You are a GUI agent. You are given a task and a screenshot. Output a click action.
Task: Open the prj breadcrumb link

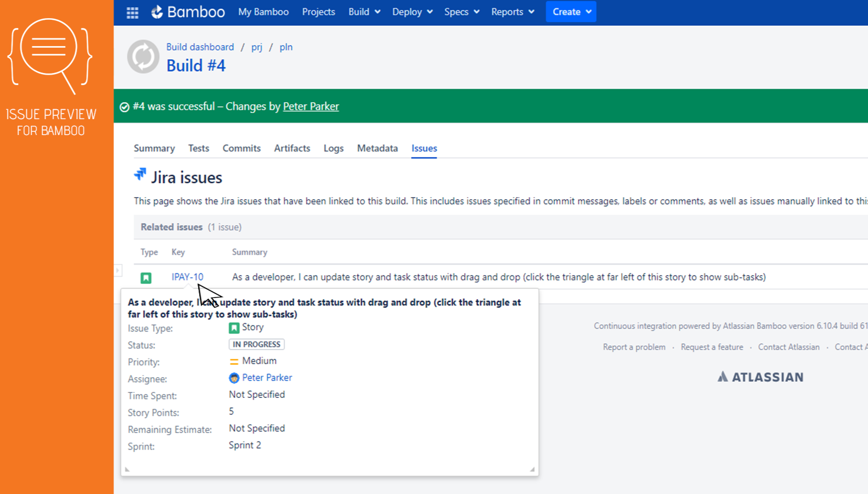[257, 47]
